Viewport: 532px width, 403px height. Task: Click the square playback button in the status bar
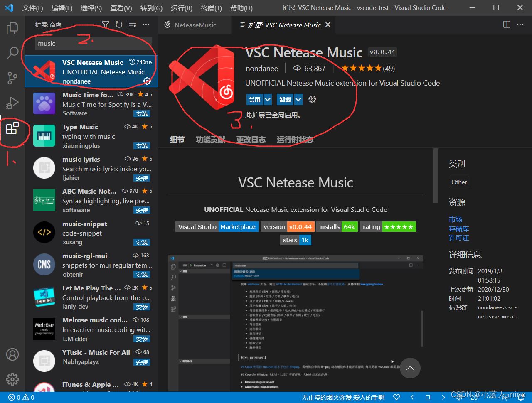427,397
